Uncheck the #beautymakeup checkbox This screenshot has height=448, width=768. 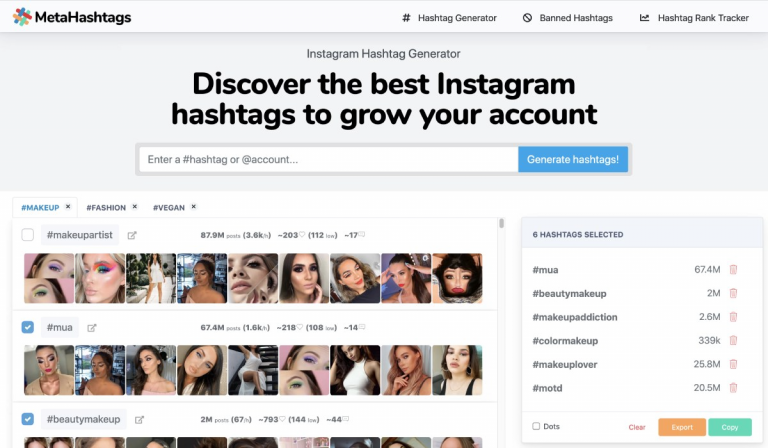pyautogui.click(x=28, y=419)
